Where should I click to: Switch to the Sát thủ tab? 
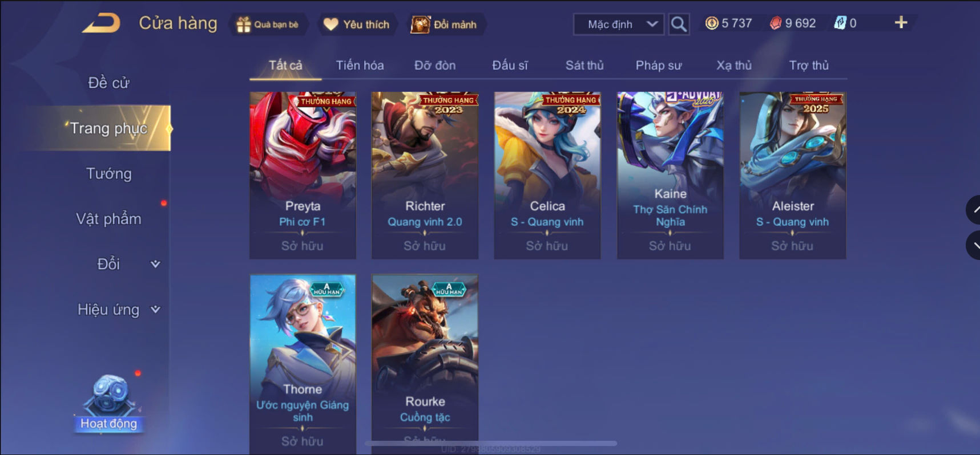(584, 66)
